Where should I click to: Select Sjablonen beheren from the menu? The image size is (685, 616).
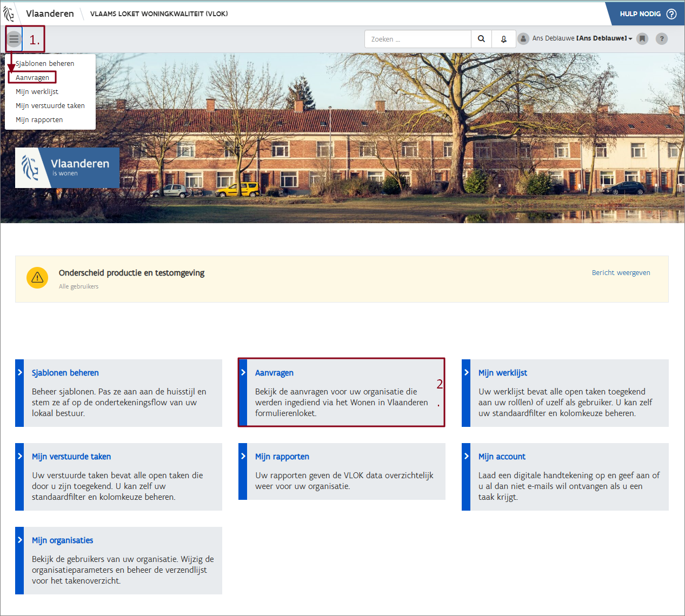coord(45,63)
